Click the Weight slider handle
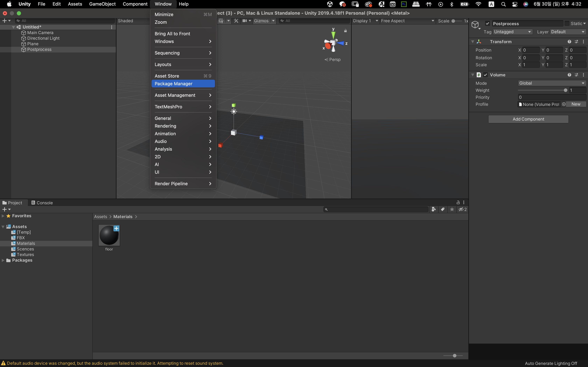Viewport: 588px width, 367px height. [565, 90]
